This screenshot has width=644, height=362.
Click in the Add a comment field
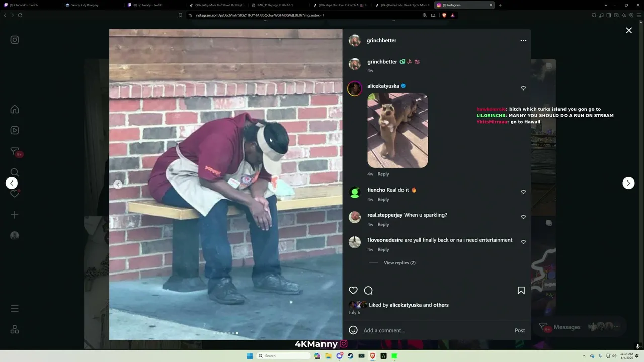pyautogui.click(x=436, y=330)
